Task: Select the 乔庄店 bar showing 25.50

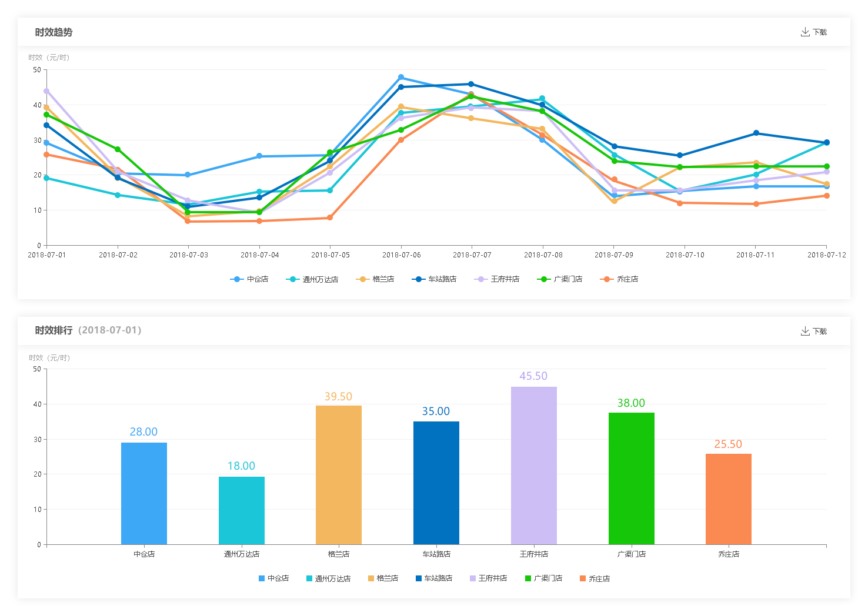Action: click(x=729, y=499)
